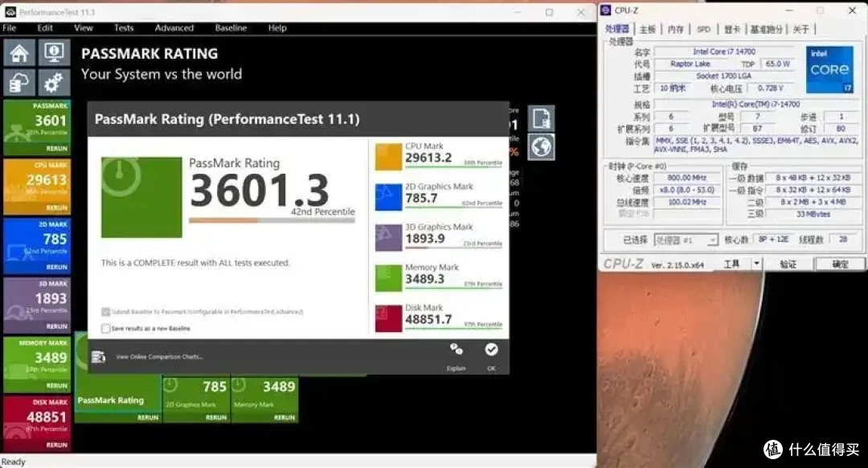The height and width of the screenshot is (468, 868).
Task: Click the CPU Mark percentile bar under 29613.2
Action: [x=454, y=166]
